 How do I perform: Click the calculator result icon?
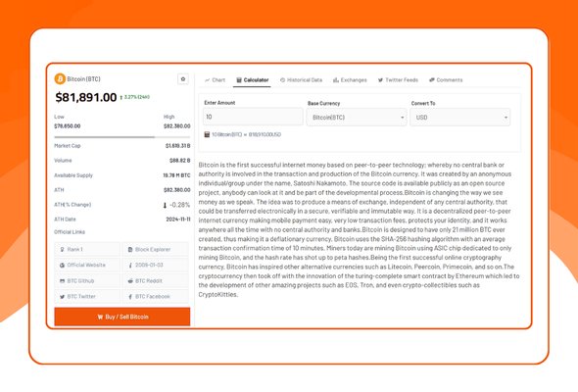207,134
